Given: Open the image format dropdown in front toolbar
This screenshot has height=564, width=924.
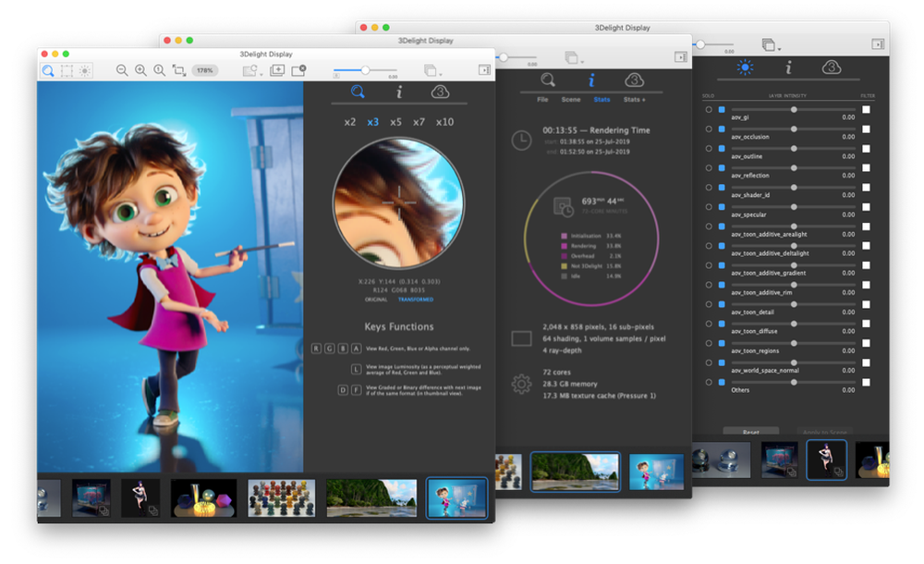Looking at the screenshot, I should [x=252, y=71].
